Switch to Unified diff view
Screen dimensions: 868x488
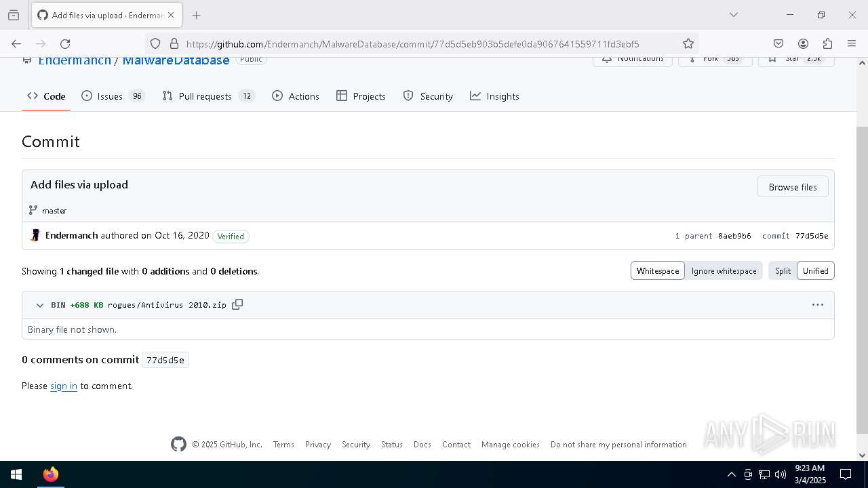point(816,271)
